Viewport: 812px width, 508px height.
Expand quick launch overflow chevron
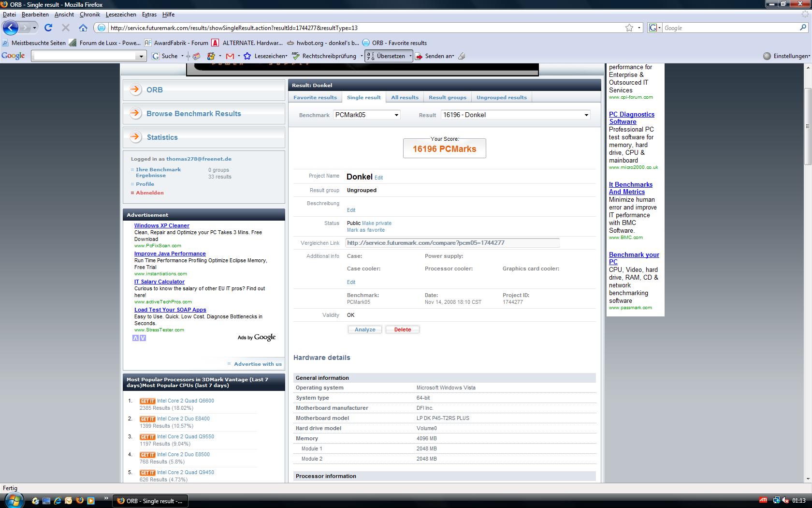tap(106, 498)
